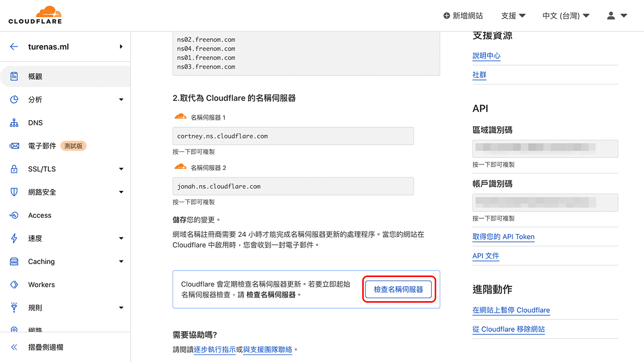
Task: Open the 取得您的 API Token link
Action: pyautogui.click(x=504, y=237)
